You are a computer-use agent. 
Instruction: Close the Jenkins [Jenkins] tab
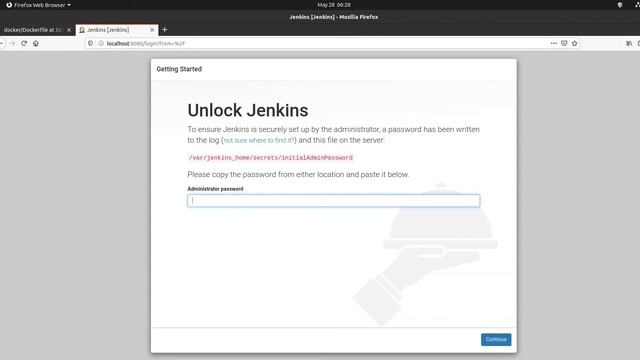point(152,30)
